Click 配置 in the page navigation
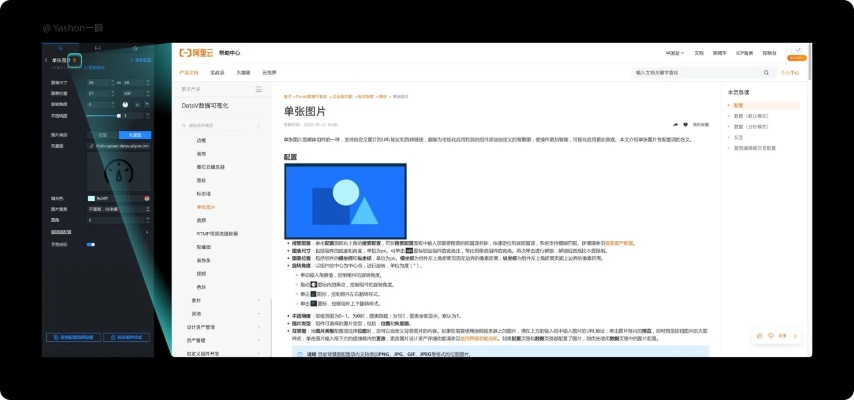The width and height of the screenshot is (854, 400). tap(739, 105)
